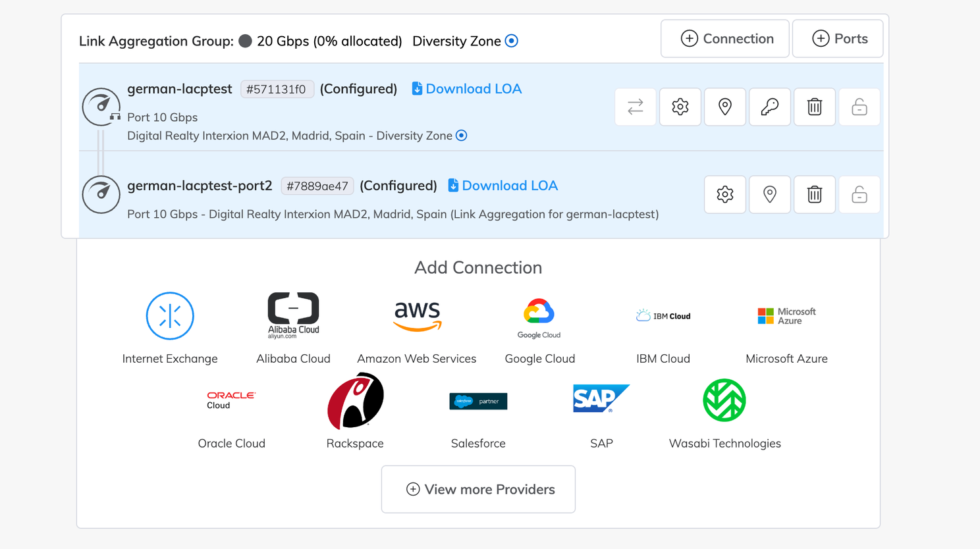Click the german-lacptest-port2 port gauge icon
980x549 pixels.
click(x=101, y=194)
